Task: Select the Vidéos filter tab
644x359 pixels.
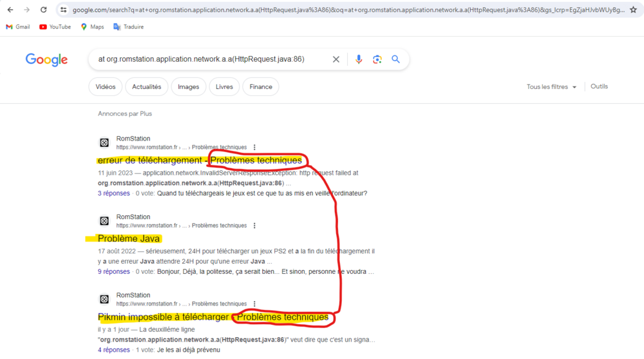Action: (x=105, y=87)
